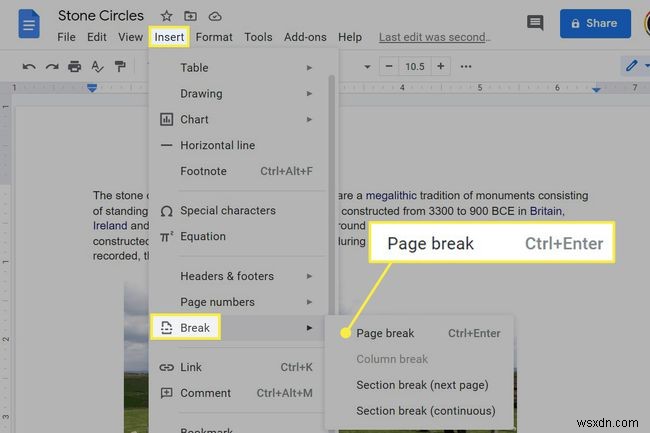Edit the font size field 10.5
650x433 pixels.
415,66
